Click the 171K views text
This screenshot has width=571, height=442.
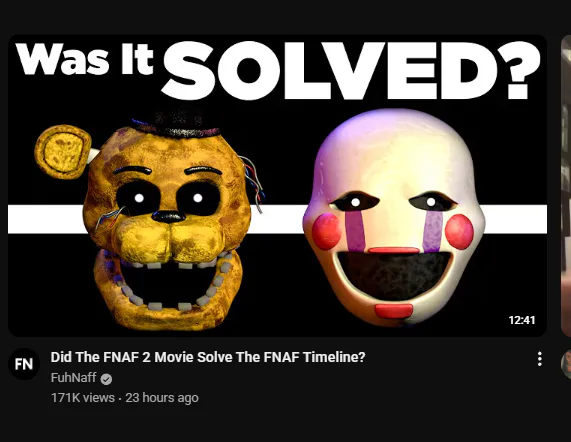(83, 398)
